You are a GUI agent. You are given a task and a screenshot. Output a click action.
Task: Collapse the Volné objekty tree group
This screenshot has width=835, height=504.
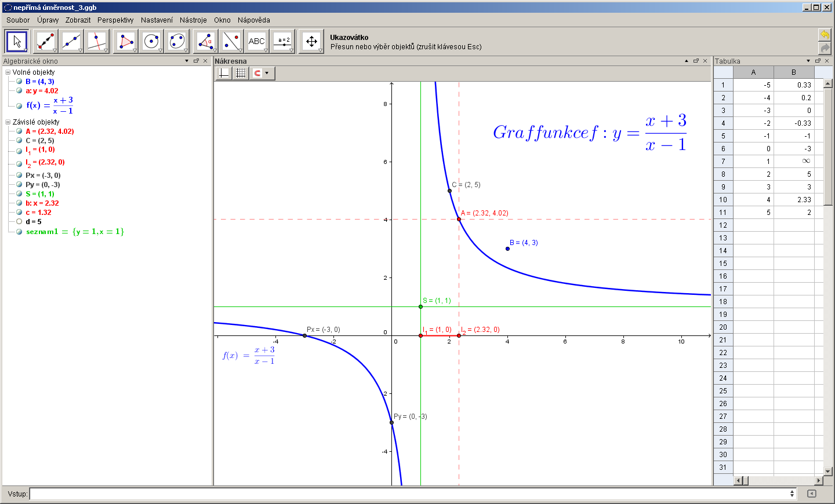(8, 72)
